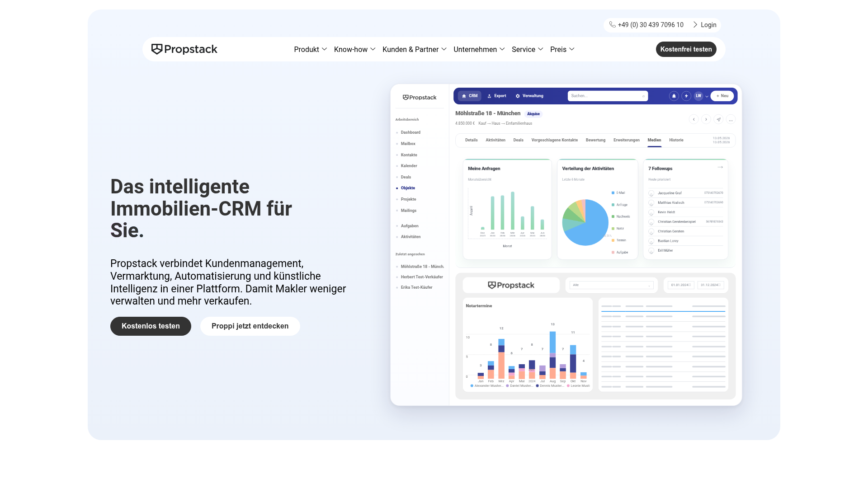Expand the Produkt menu
868x488 pixels.
[x=311, y=49]
